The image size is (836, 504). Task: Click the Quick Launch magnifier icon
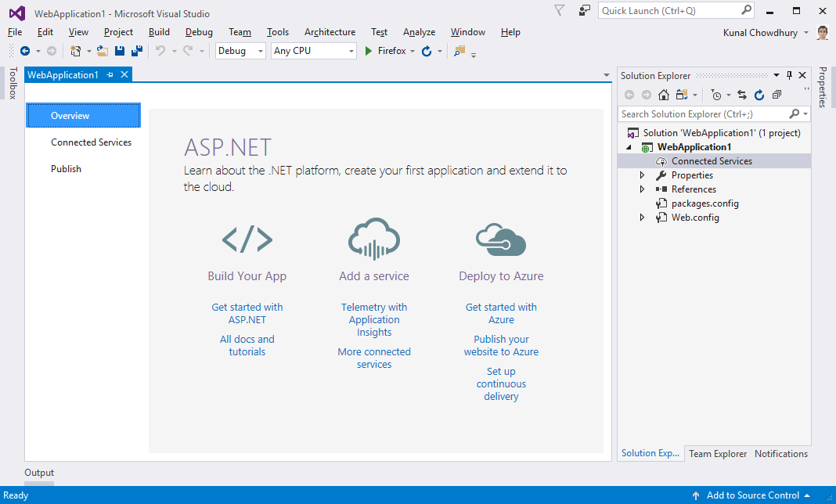pos(747,9)
